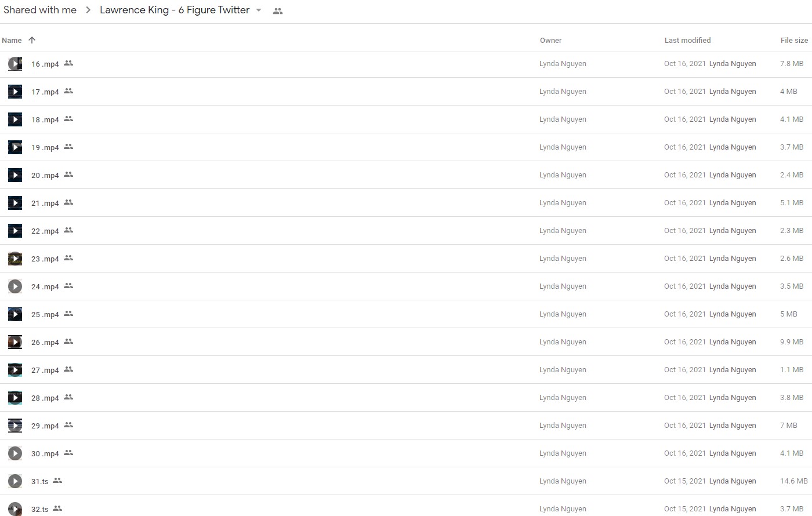This screenshot has height=516, width=812.
Task: Click the Owner column header
Action: click(550, 40)
